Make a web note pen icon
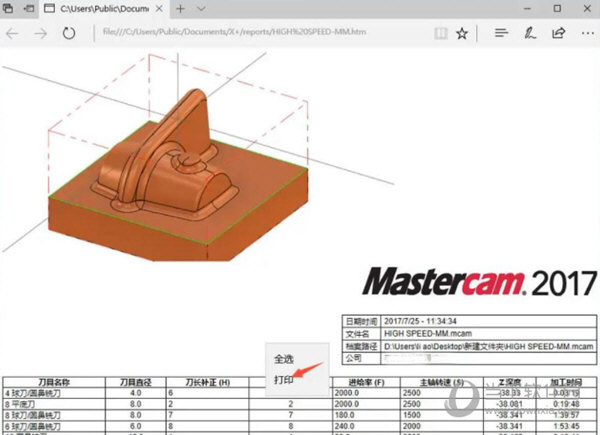The height and width of the screenshot is (435, 600). point(530,33)
